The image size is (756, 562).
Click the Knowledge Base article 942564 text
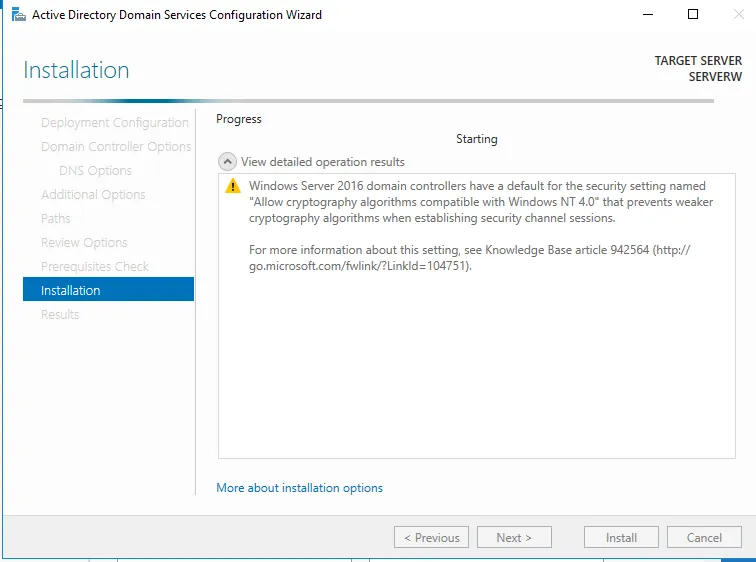pos(567,250)
